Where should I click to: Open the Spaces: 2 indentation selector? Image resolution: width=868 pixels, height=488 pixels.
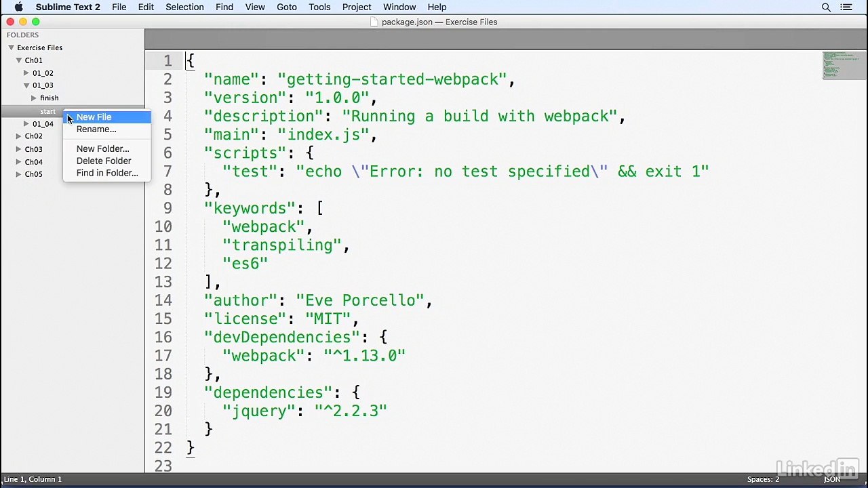click(763, 479)
